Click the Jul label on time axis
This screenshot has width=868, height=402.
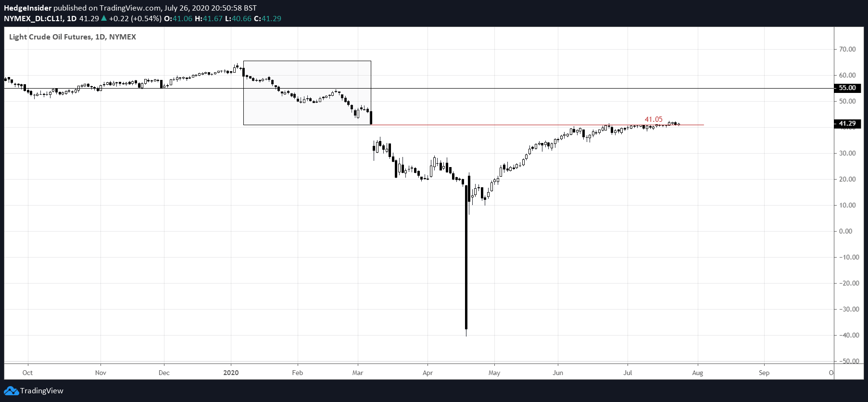628,373
